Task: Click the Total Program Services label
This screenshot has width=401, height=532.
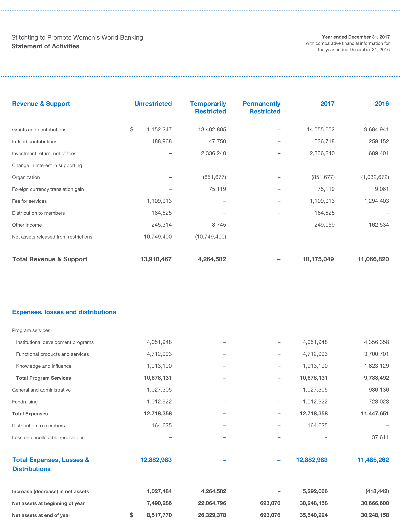Action: [x=43, y=378]
